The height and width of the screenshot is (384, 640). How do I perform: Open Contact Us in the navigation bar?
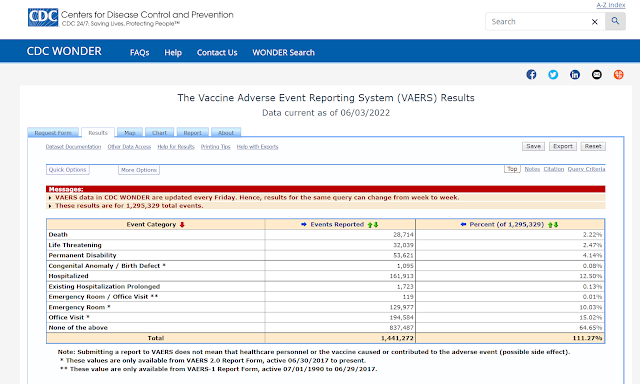click(x=217, y=53)
